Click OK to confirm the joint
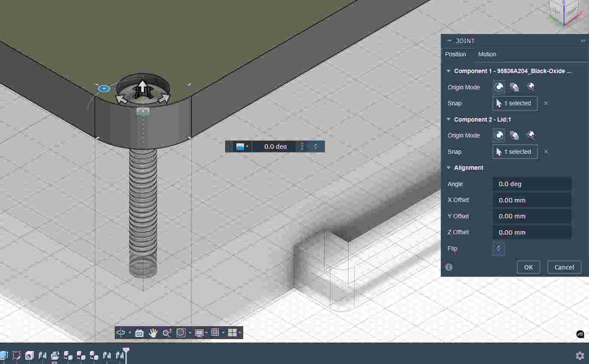Image resolution: width=589 pixels, height=364 pixels. click(x=528, y=267)
